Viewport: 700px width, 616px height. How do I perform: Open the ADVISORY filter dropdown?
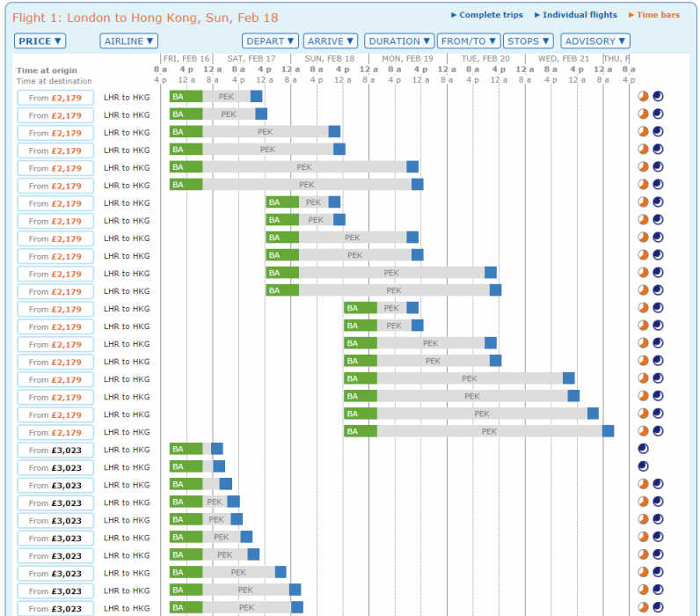595,41
